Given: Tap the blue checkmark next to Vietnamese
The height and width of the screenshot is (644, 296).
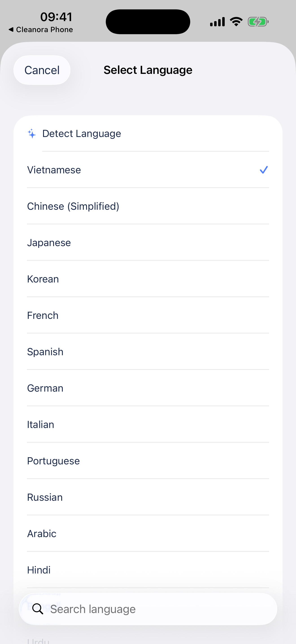Looking at the screenshot, I should [x=263, y=170].
